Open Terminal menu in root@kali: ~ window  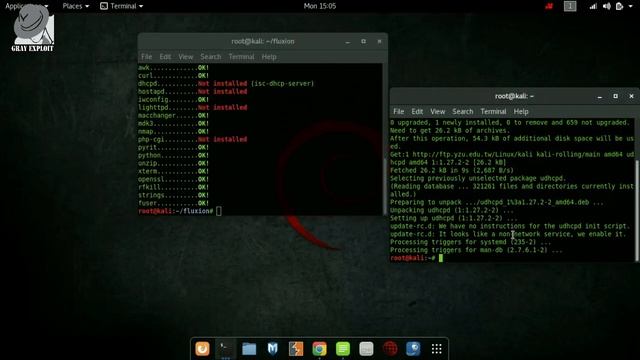coord(493,111)
